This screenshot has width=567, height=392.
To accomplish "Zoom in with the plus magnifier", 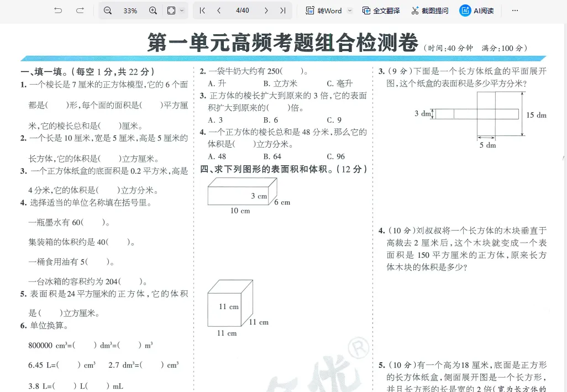I will pos(153,11).
